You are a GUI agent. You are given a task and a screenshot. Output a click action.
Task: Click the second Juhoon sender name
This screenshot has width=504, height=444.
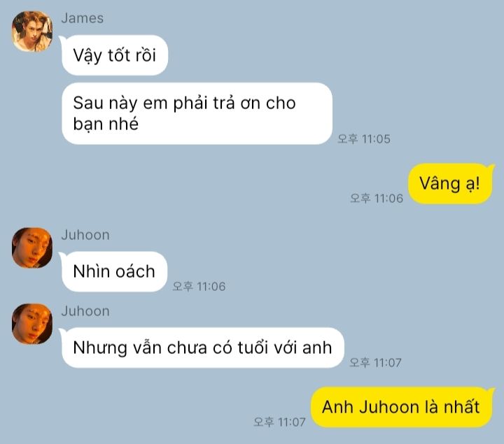point(85,311)
